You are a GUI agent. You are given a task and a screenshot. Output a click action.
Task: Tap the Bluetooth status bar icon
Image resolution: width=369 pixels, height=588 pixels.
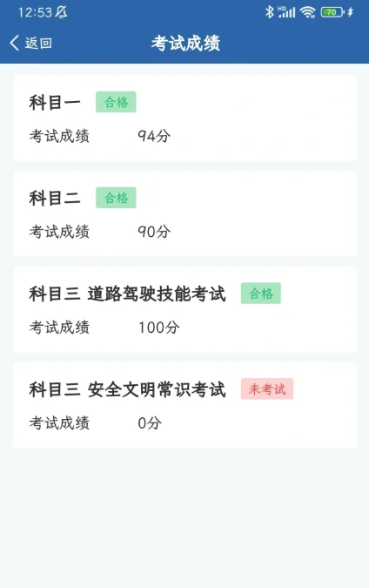[269, 12]
